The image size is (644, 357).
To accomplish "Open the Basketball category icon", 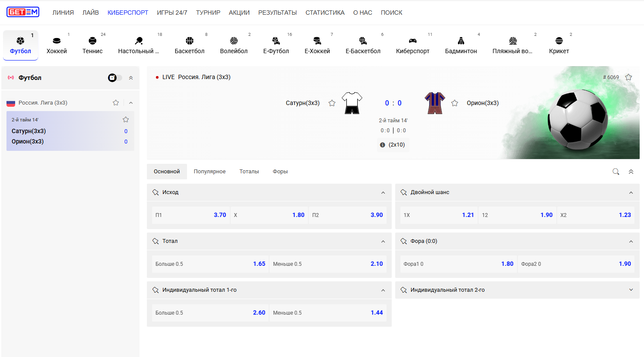I will 190,41.
